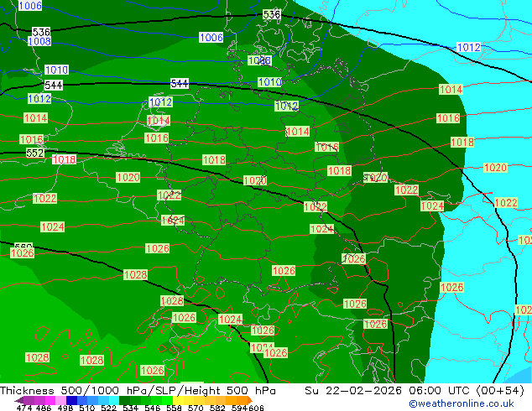
Task: Pick the dark blue swatch in the thickness legend
Action: point(71,400)
